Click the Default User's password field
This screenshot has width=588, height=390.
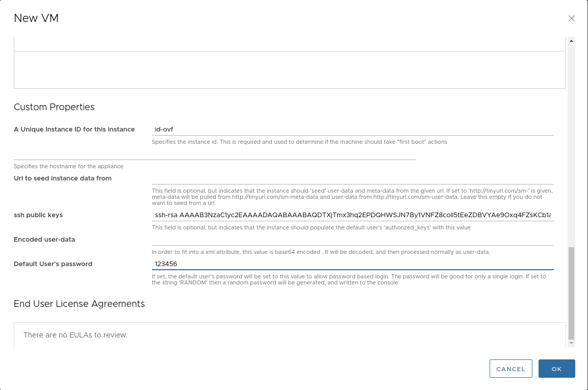352,264
